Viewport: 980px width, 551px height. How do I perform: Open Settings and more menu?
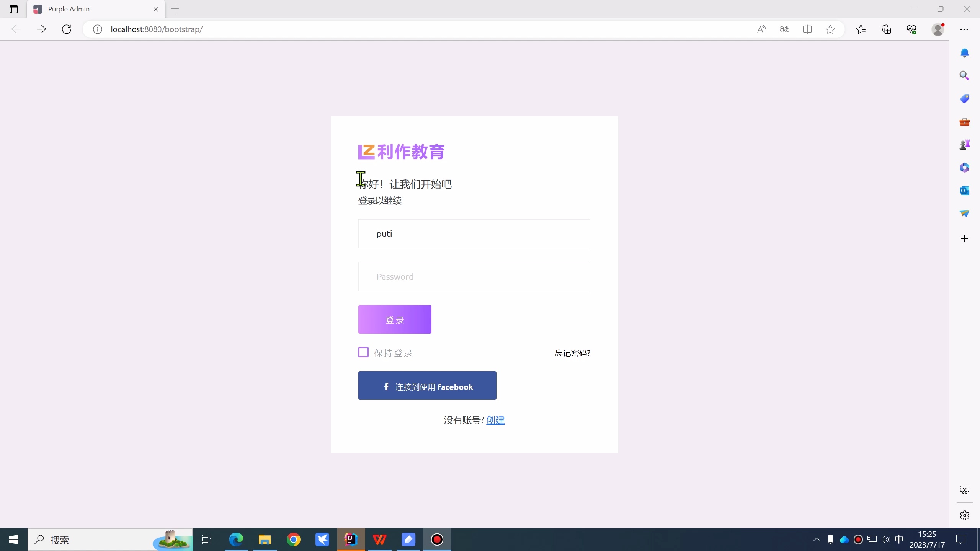pos(964,29)
